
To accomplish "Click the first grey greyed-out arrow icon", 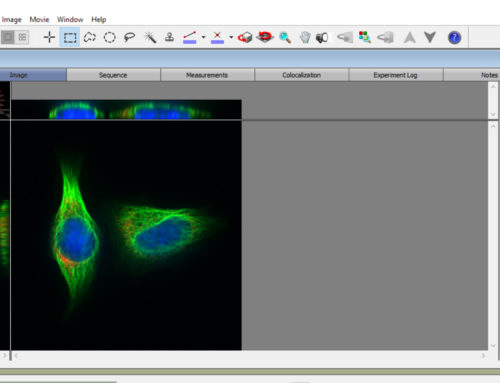I will [x=345, y=37].
